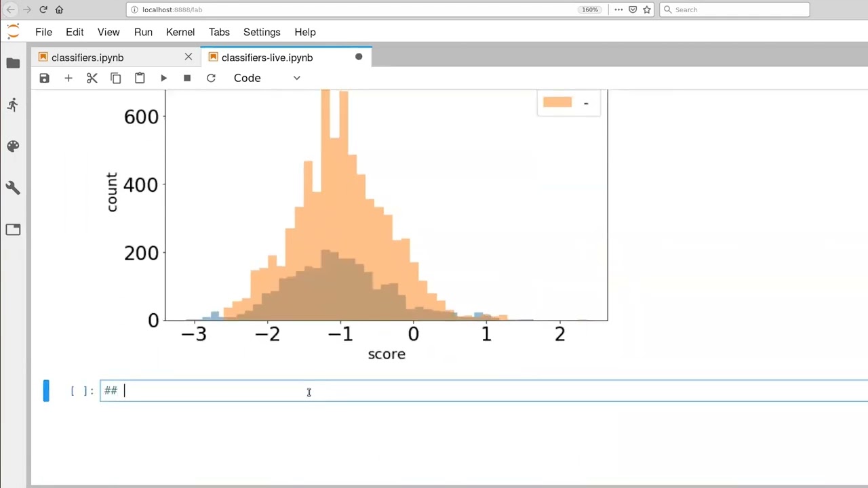Viewport: 868px width, 488px height.
Task: Click unsaved dot on classifiers-live.ipynb tab
Action: [359, 57]
